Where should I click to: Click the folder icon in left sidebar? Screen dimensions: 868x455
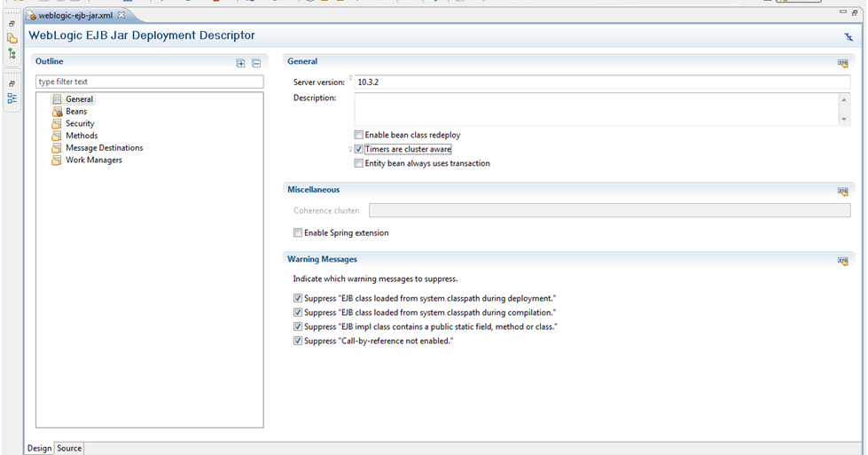[x=12, y=39]
